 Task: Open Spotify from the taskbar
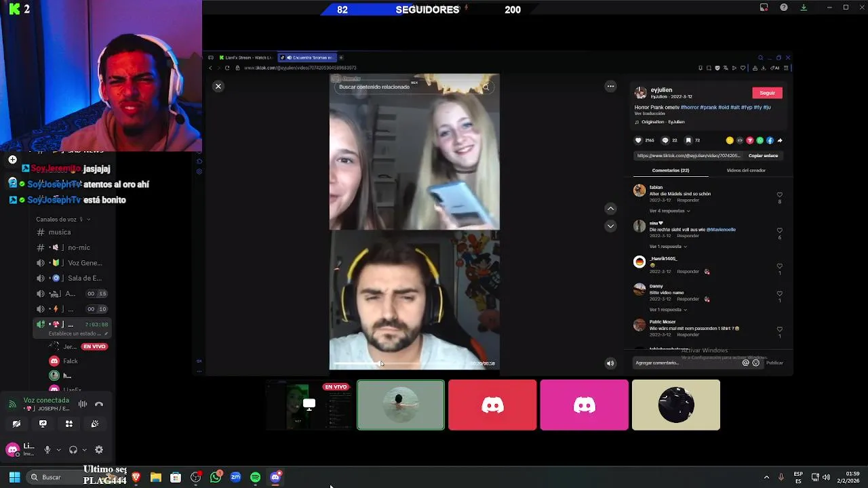(x=256, y=477)
